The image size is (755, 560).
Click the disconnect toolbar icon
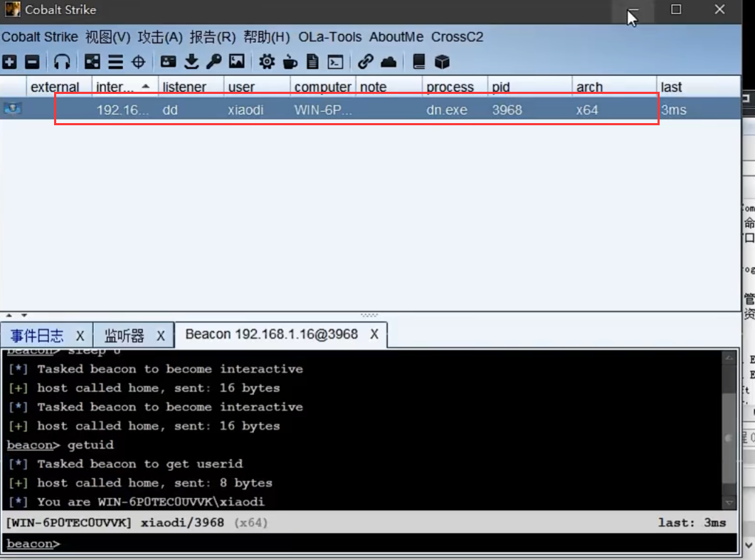tap(31, 61)
